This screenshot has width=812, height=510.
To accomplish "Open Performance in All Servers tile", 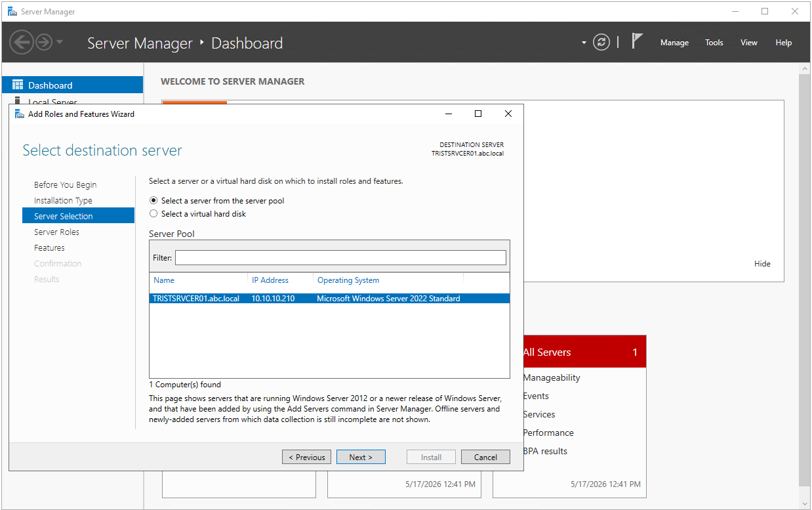I will [548, 433].
